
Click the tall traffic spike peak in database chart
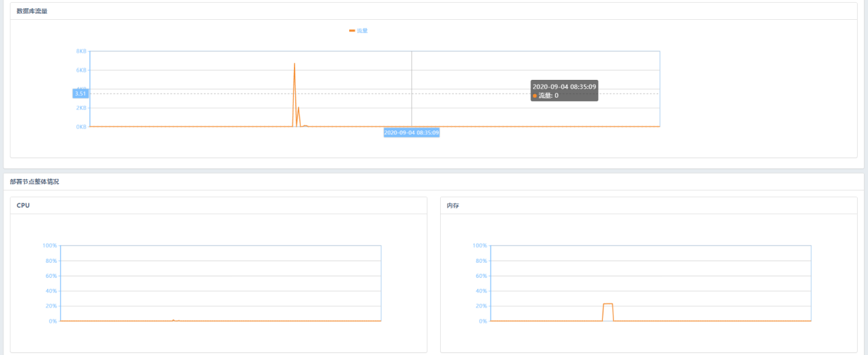click(295, 63)
